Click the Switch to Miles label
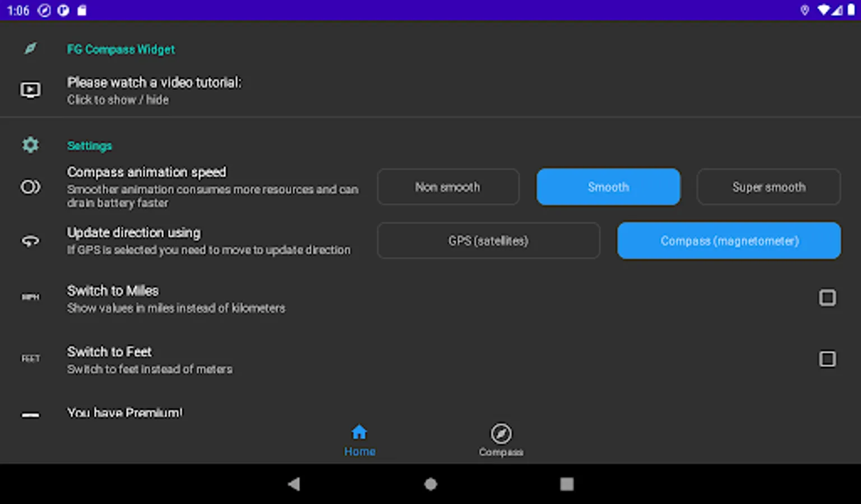This screenshot has height=504, width=861. coord(113,291)
